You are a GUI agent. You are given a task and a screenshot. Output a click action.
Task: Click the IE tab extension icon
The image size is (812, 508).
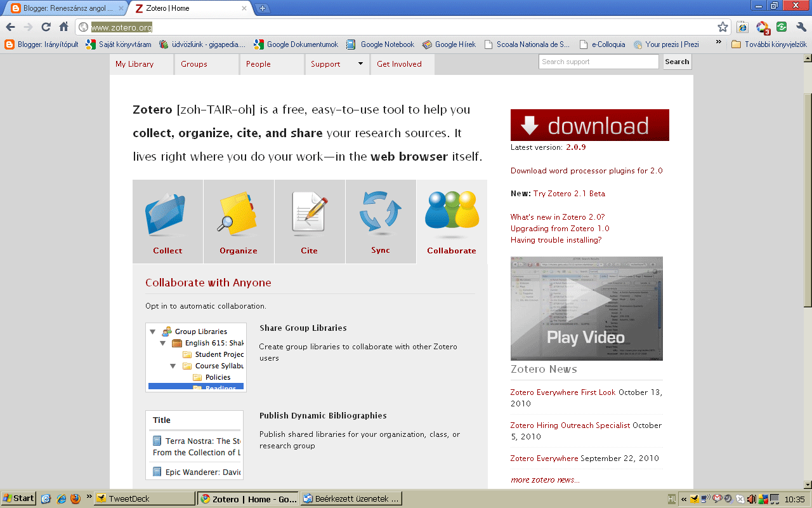[x=742, y=27]
